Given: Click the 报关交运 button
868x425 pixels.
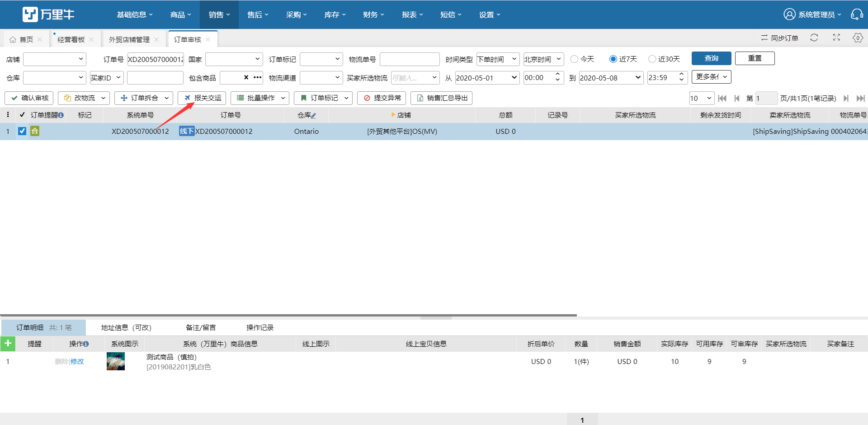Looking at the screenshot, I should pyautogui.click(x=202, y=98).
